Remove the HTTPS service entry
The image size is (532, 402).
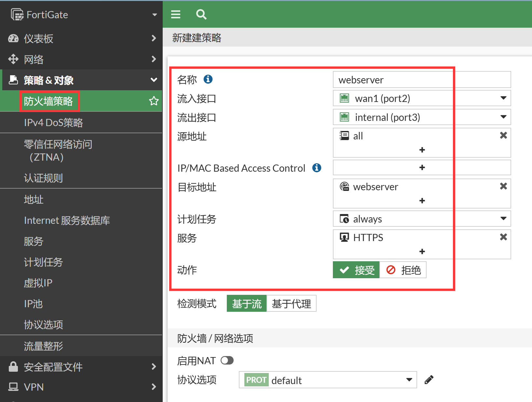click(x=503, y=237)
